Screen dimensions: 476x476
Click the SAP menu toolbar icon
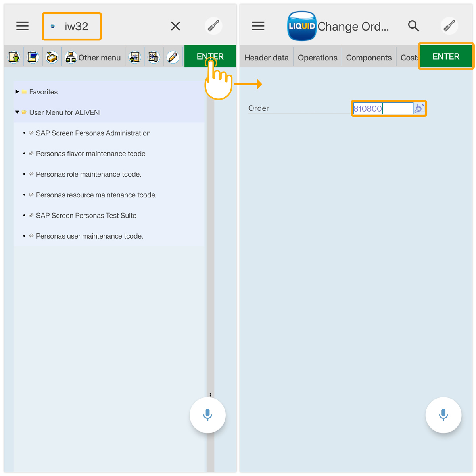[33, 57]
